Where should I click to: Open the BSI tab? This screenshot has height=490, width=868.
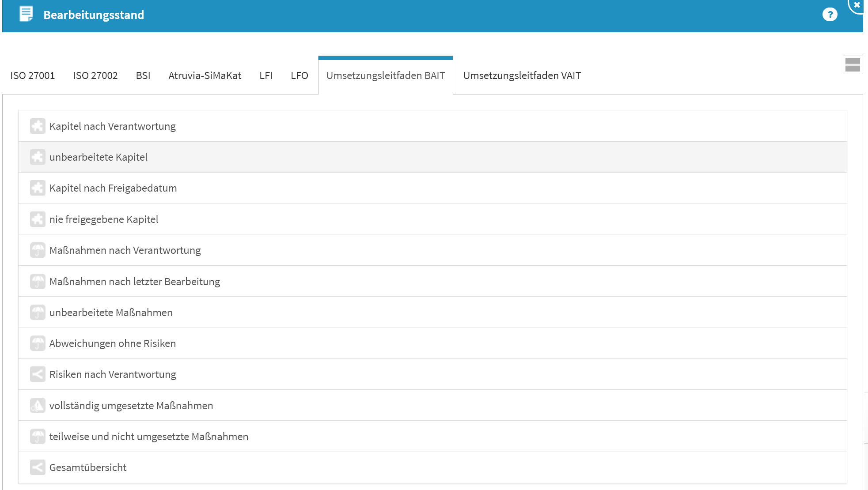point(143,75)
